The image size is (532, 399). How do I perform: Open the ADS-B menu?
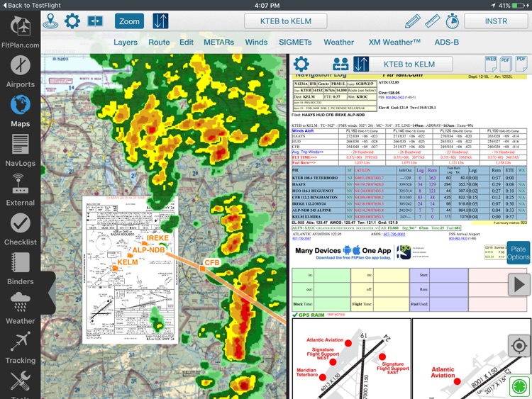446,42
